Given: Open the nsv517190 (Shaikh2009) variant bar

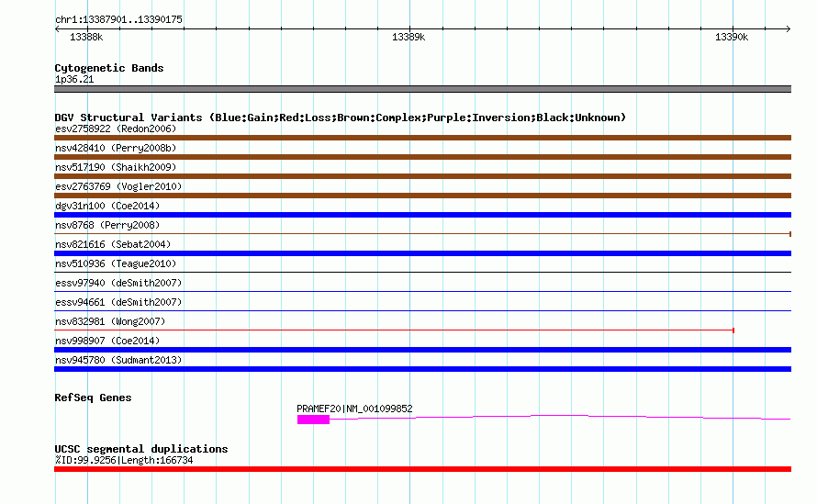Looking at the screenshot, I should pyautogui.click(x=422, y=176).
